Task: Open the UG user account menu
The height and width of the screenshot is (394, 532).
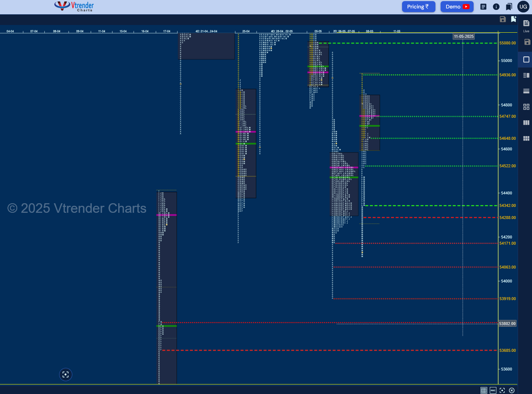Action: click(523, 7)
